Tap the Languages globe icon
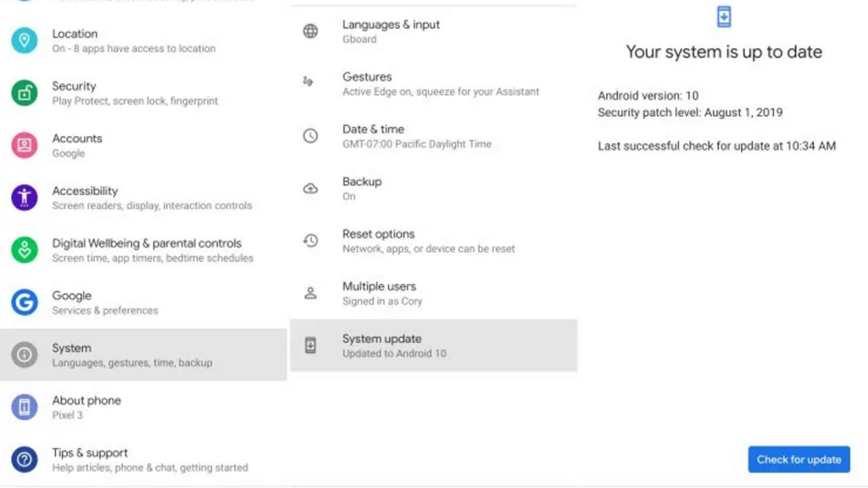The width and height of the screenshot is (868, 488). click(310, 31)
